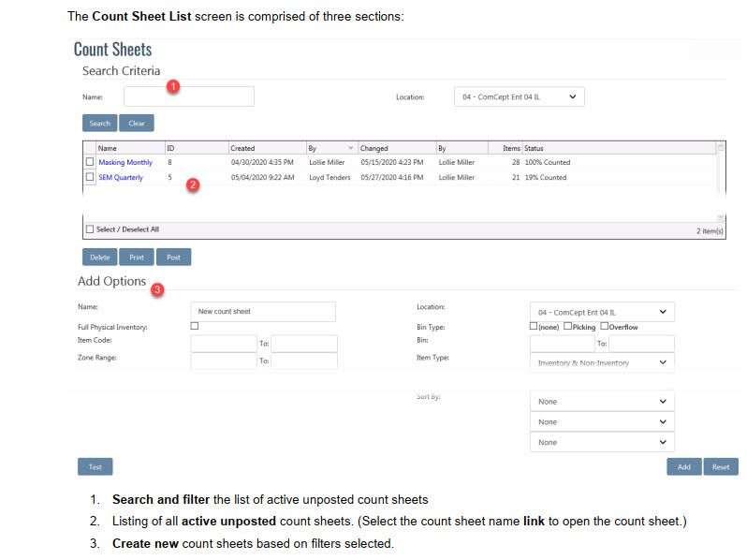This screenshot has height=560, width=747.
Task: Open the Masking Monthly count sheet link
Action: (125, 163)
